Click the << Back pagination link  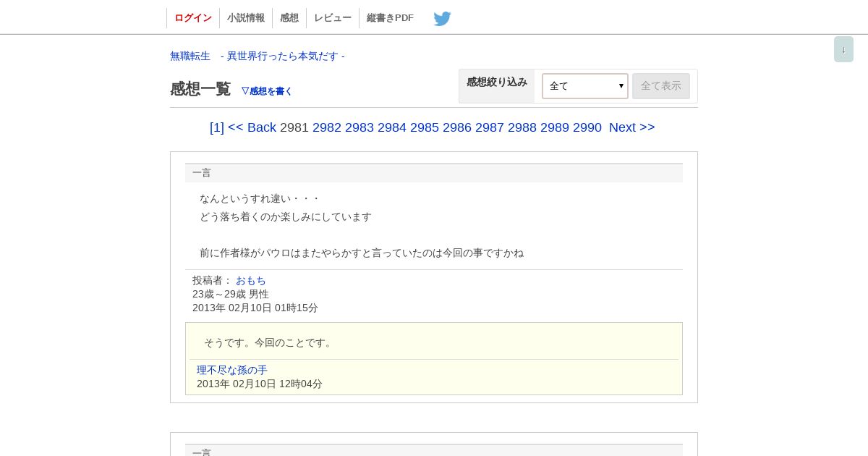pos(252,127)
